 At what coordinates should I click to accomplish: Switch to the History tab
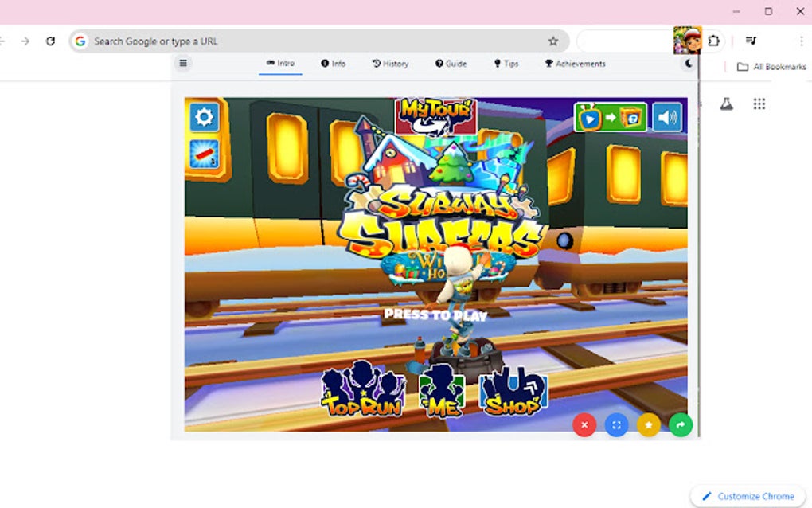pyautogui.click(x=390, y=64)
